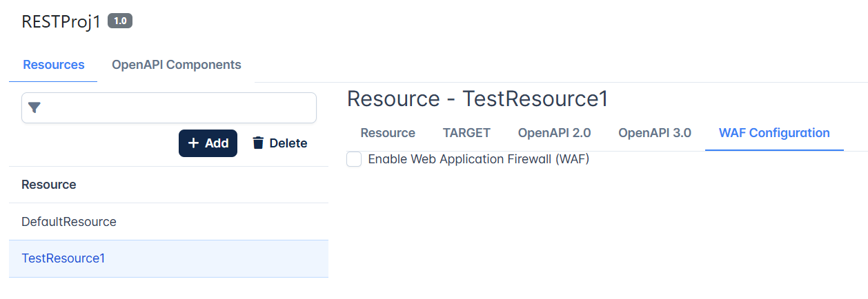The width and height of the screenshot is (868, 299).
Task: Open the Resources tab
Action: coord(54,65)
